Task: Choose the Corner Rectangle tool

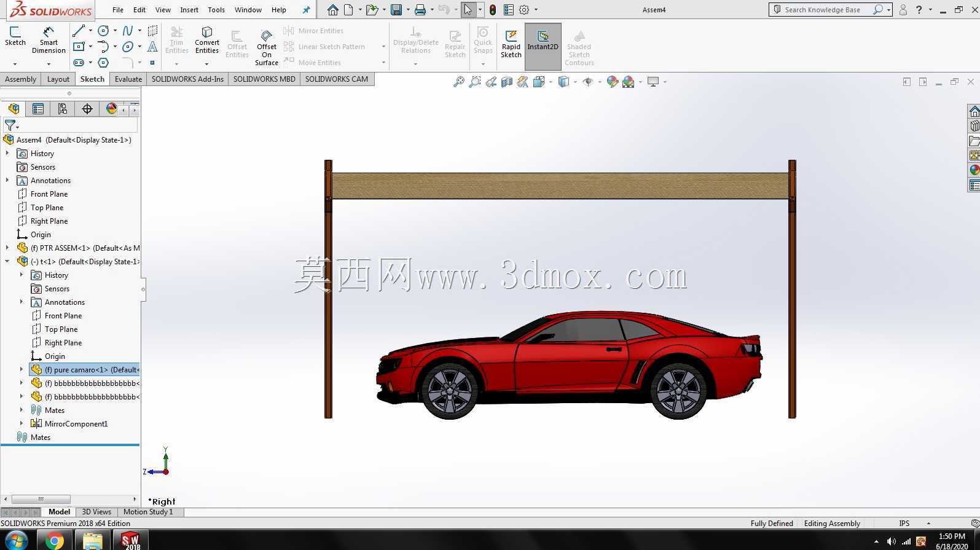Action: (79, 46)
